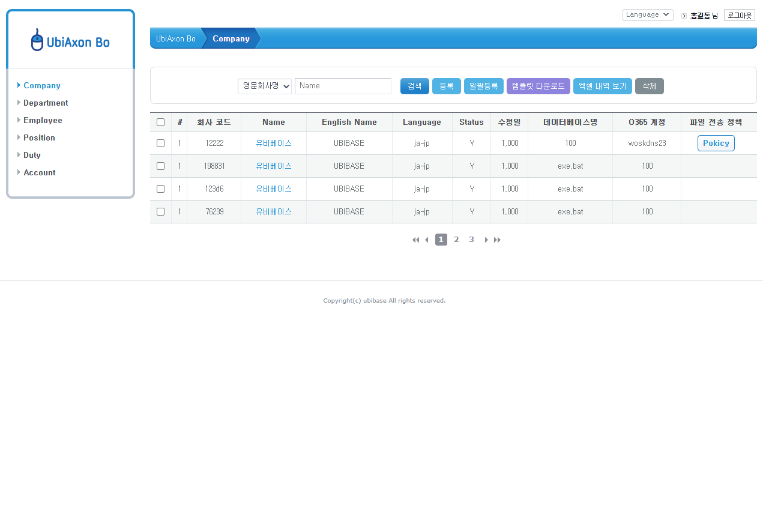Select Employee in the sidebar menu
763x532 pixels.
pos(43,121)
